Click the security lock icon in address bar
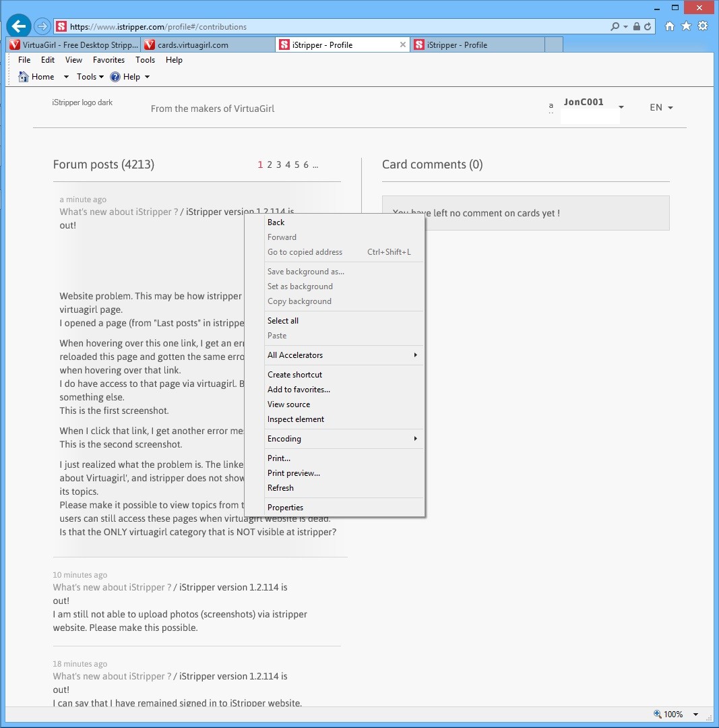Viewport: 719px width, 728px height. pos(637,26)
